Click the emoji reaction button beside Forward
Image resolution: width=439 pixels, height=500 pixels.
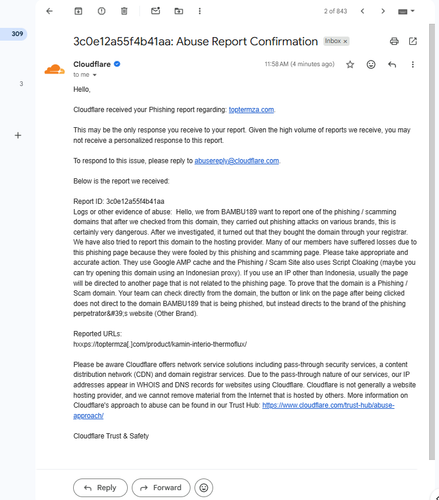click(204, 488)
